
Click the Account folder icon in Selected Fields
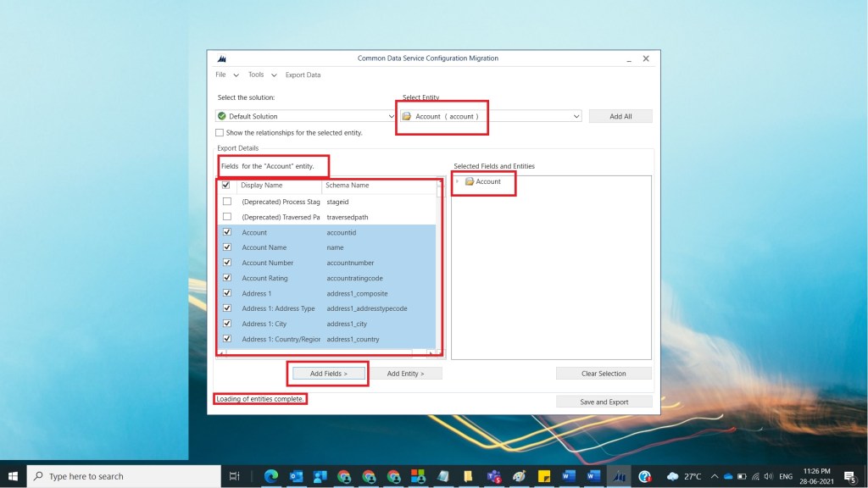pyautogui.click(x=470, y=181)
